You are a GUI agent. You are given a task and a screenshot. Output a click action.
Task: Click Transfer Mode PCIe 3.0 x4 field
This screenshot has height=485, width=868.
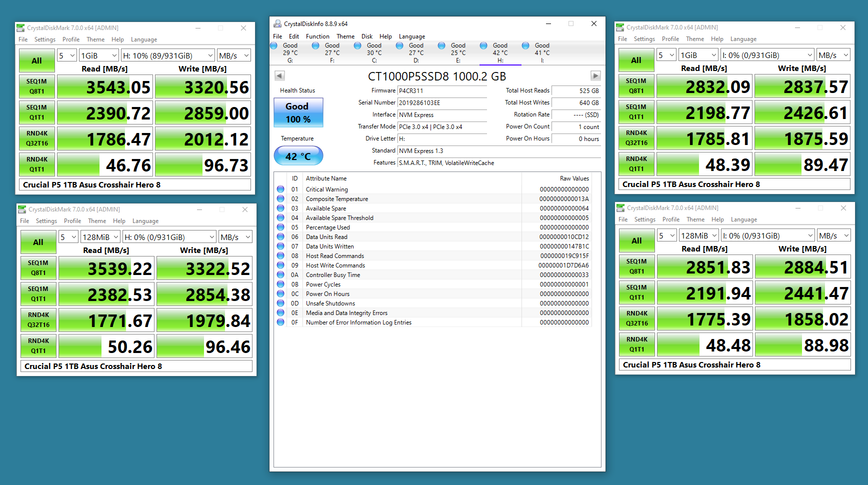[442, 127]
